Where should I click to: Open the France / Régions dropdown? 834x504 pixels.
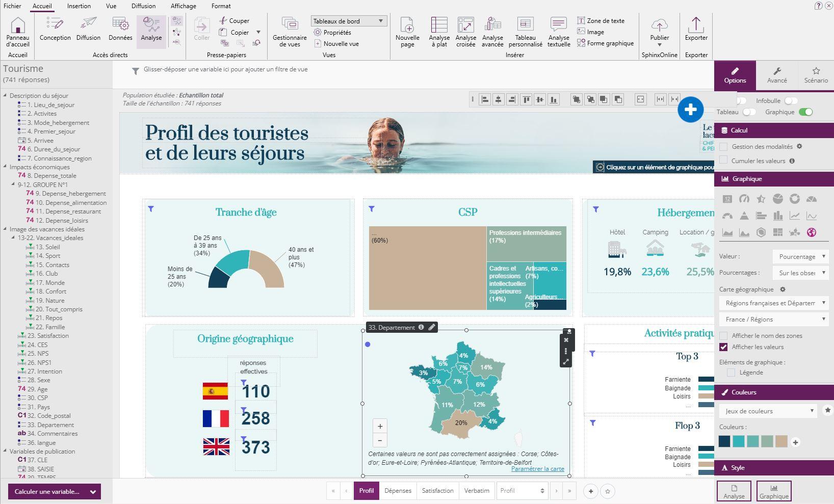coord(773,320)
